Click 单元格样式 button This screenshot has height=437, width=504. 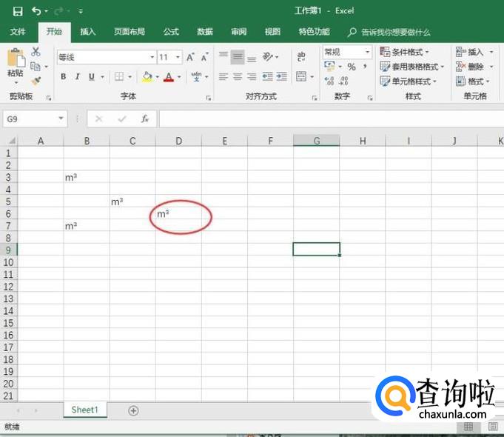click(408, 81)
